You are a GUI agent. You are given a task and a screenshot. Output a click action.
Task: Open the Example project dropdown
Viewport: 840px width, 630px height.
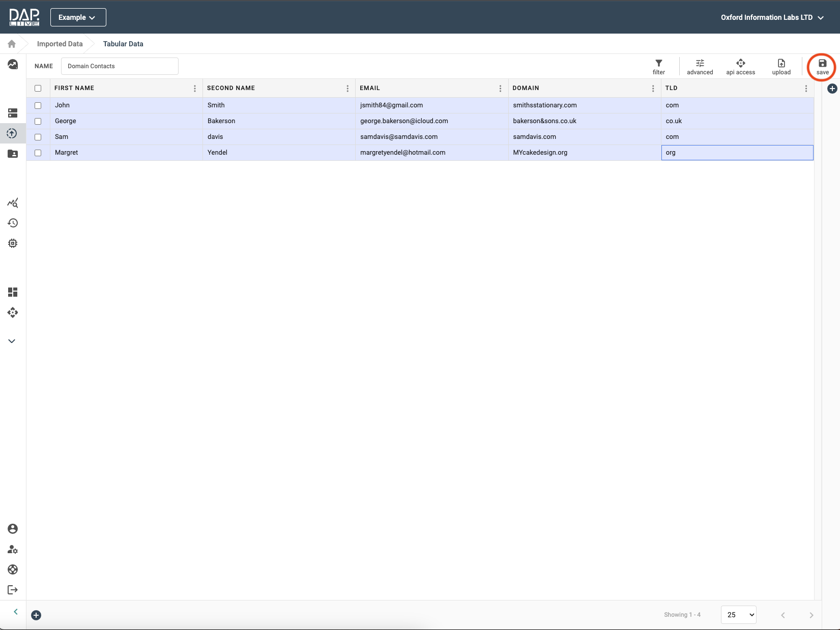[78, 17]
